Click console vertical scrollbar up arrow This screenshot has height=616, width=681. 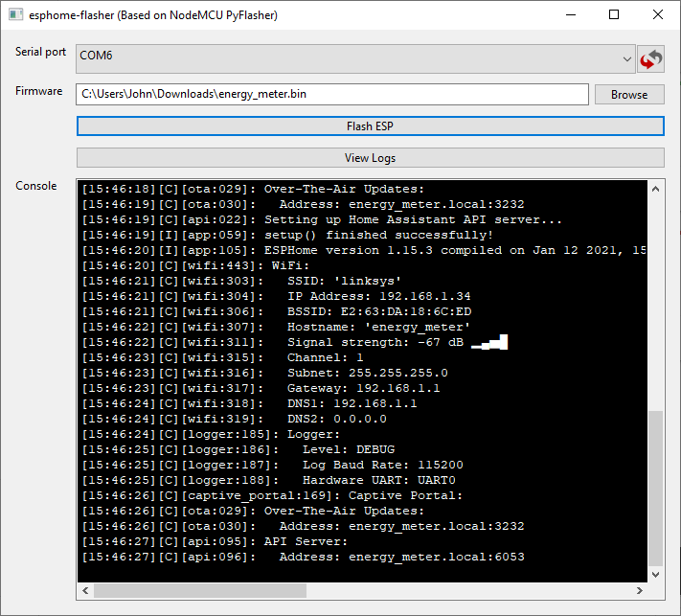(x=656, y=189)
